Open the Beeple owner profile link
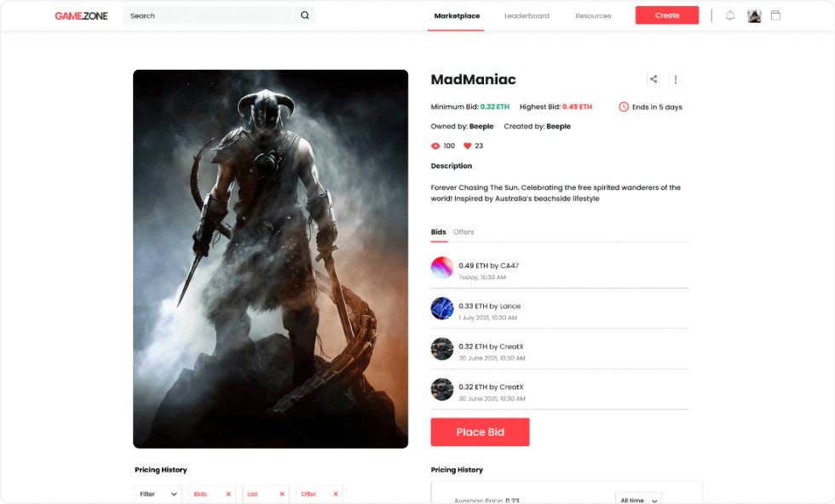Viewport: 835px width, 504px height. click(482, 126)
